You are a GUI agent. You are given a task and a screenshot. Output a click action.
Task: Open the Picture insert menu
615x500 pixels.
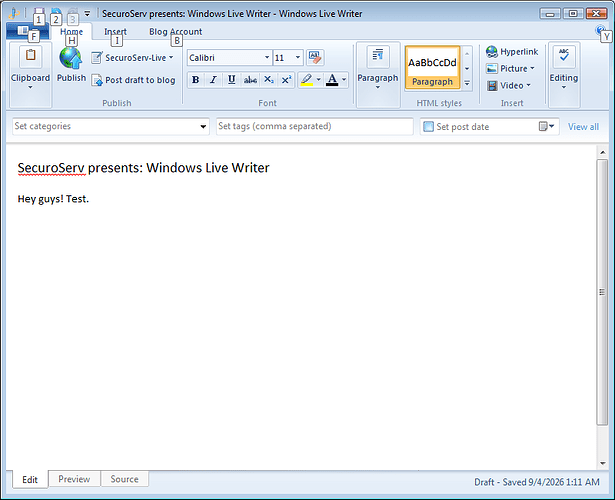(510, 69)
